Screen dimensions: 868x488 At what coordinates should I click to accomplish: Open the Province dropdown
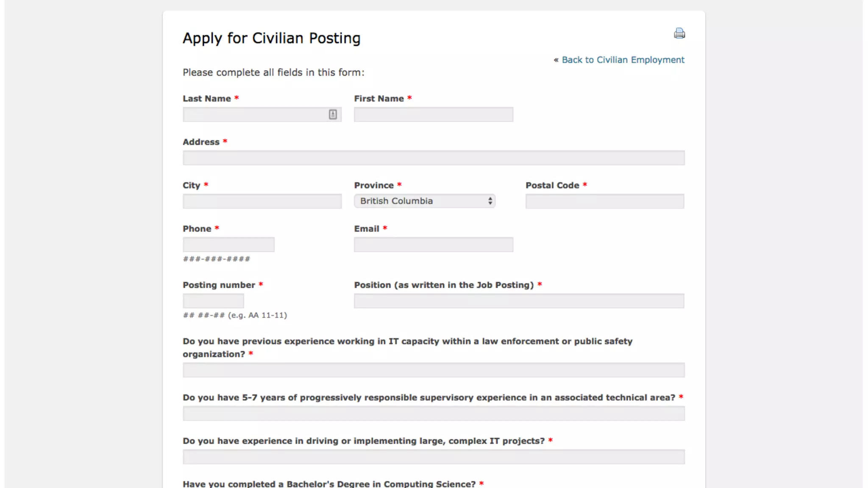[x=424, y=201]
